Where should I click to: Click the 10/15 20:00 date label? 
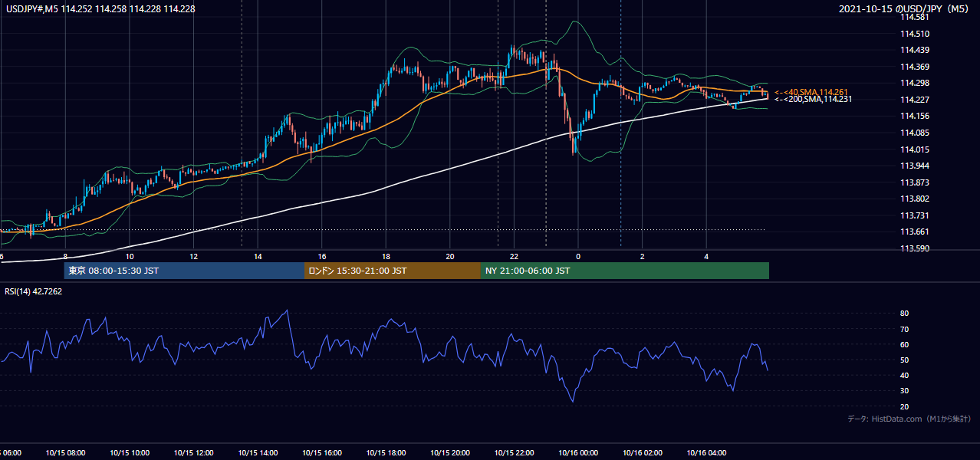pos(450,453)
